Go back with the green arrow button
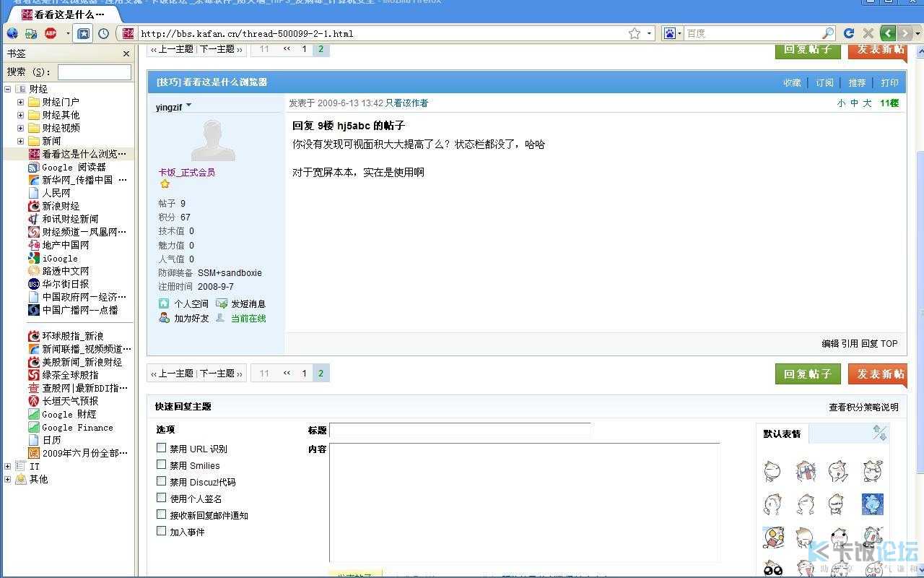Screen dimensions: 924x578 (888, 33)
